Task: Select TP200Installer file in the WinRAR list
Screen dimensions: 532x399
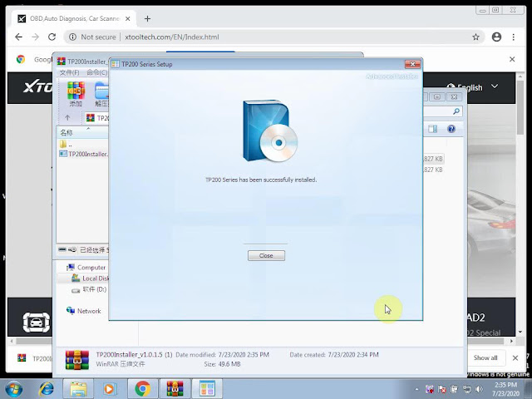Action: (83, 154)
